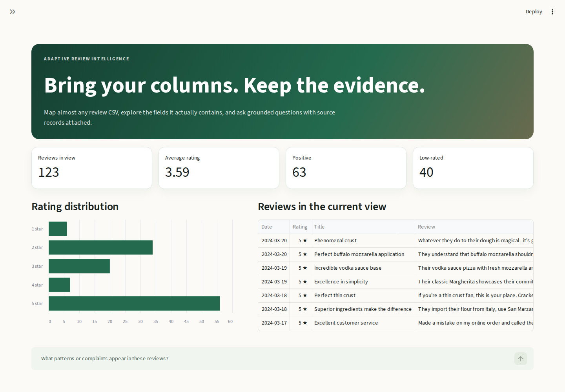Click the 4 star bar in chart
565x392 pixels.
coord(59,285)
